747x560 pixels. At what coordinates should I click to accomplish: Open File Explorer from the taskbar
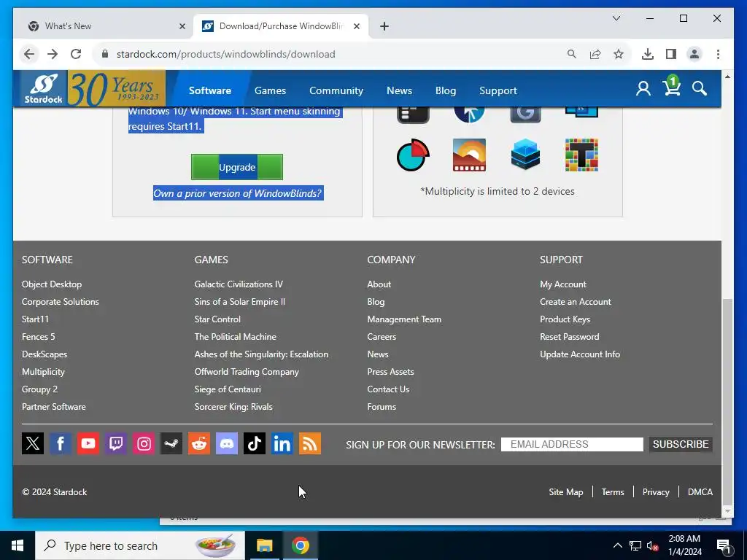(x=264, y=545)
